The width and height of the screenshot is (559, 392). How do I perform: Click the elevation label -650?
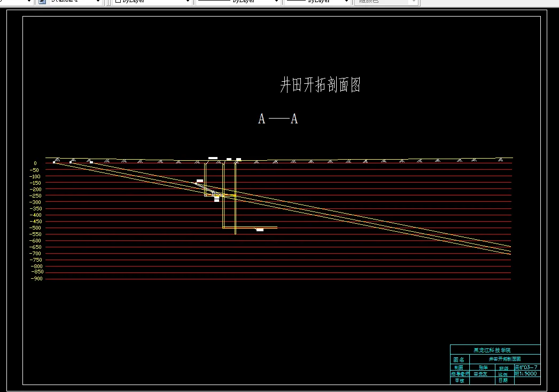click(x=35, y=247)
